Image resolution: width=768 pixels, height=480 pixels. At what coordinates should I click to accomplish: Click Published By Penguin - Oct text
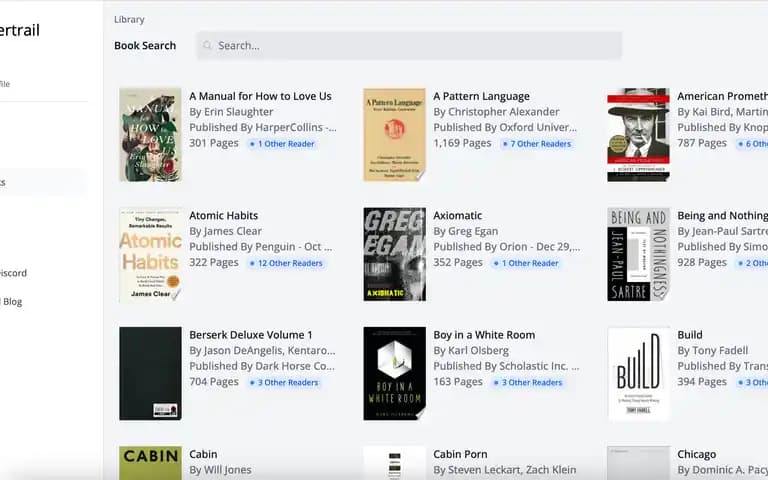tap(261, 247)
